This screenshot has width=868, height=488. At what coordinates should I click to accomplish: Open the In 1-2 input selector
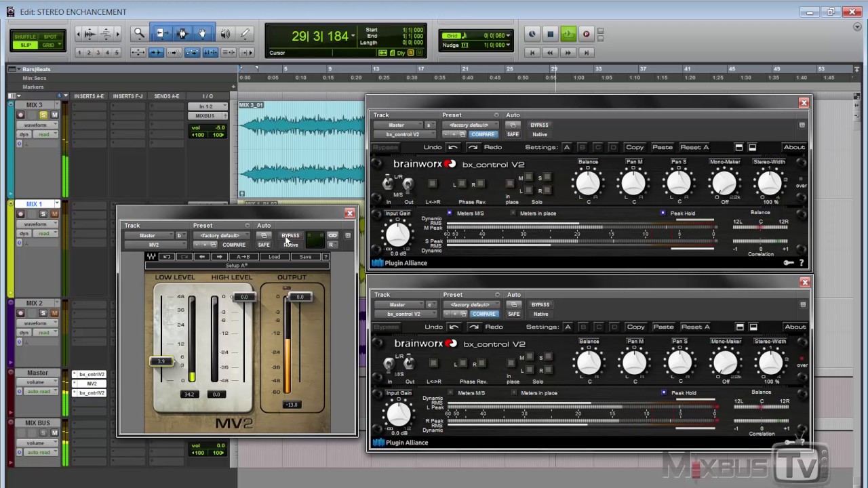tap(207, 106)
